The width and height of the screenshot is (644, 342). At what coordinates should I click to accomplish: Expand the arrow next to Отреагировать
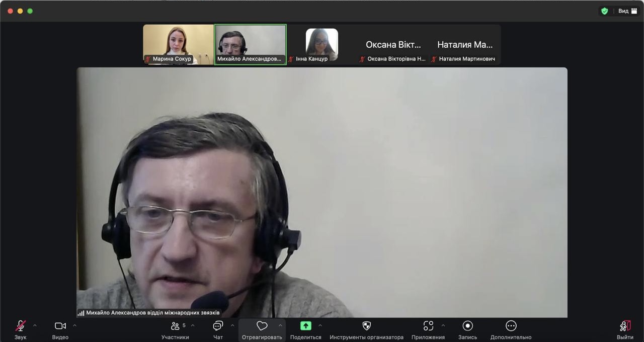pyautogui.click(x=280, y=325)
